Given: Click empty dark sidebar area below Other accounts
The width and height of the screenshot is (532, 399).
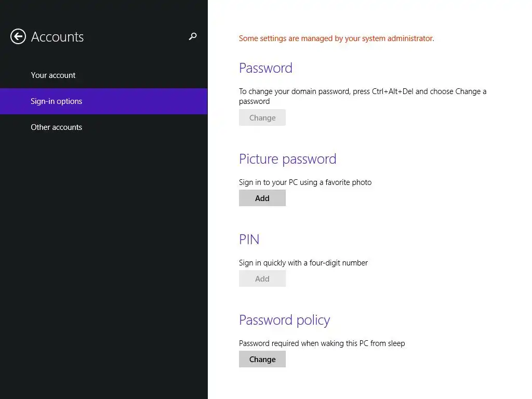Looking at the screenshot, I should 104,260.
